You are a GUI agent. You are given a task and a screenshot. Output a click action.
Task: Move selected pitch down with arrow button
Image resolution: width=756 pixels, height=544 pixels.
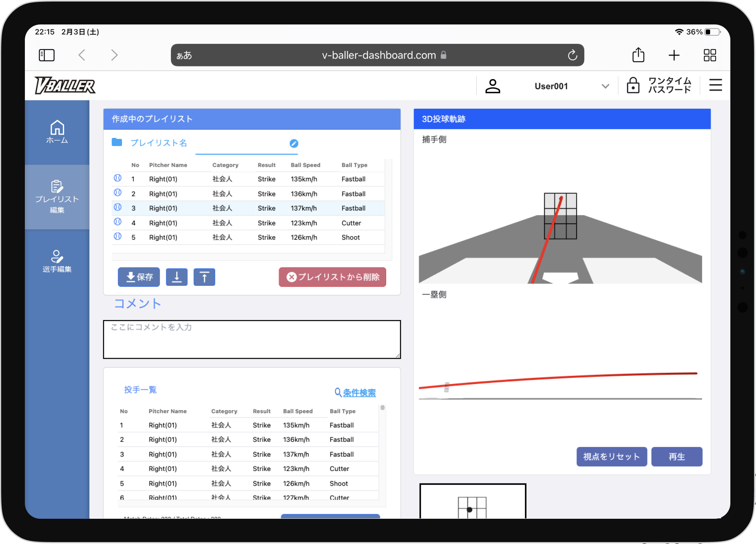pos(177,277)
